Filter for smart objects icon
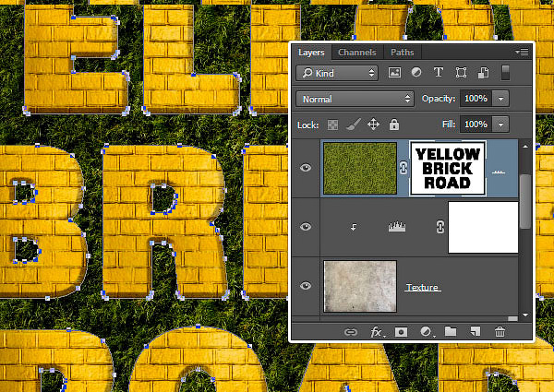Image resolution: width=554 pixels, height=392 pixels. pos(483,73)
